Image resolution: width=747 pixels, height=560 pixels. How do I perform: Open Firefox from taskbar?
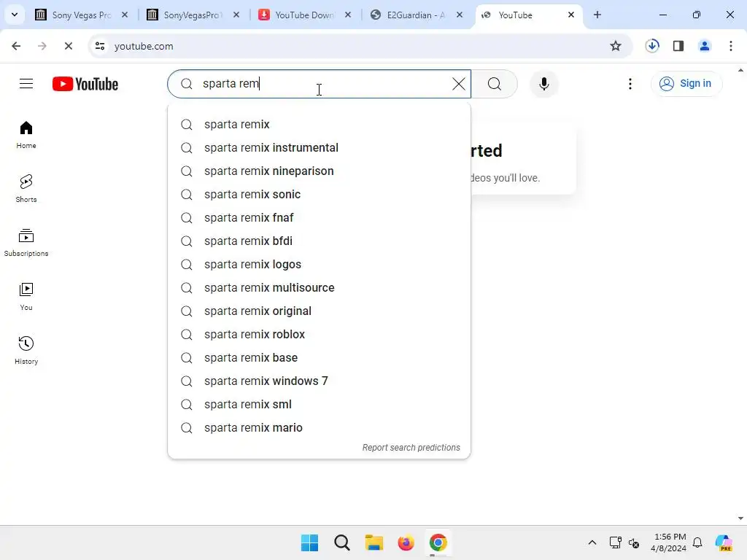pyautogui.click(x=406, y=542)
